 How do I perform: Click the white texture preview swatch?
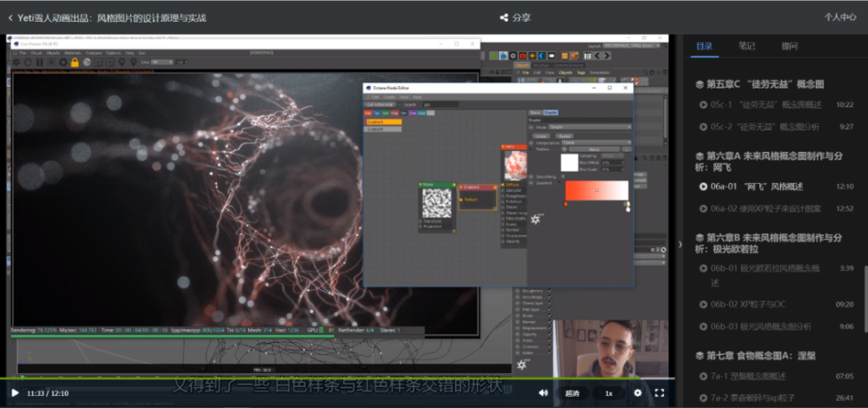click(x=569, y=162)
